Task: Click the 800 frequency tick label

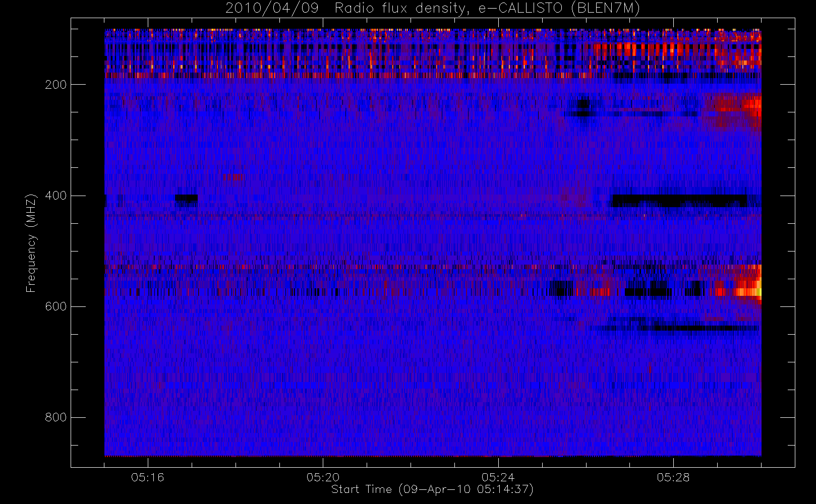Action: [55, 417]
